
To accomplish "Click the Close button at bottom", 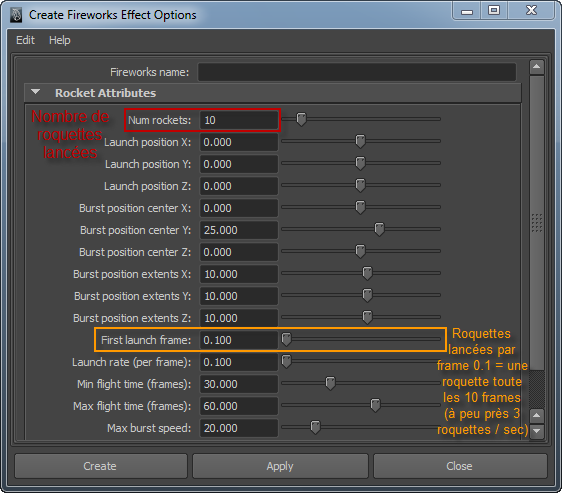I will pos(460,466).
